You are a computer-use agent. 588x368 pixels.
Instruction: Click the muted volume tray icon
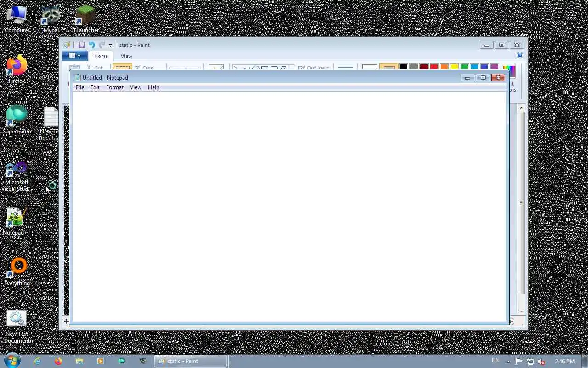click(542, 362)
